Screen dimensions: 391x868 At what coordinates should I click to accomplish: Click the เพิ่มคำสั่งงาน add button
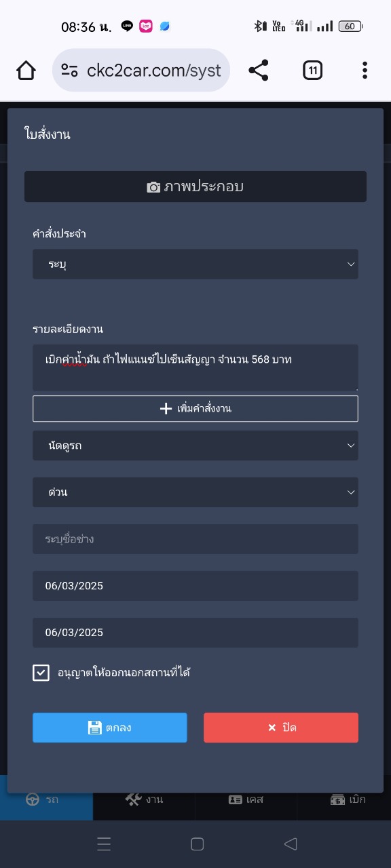point(195,408)
